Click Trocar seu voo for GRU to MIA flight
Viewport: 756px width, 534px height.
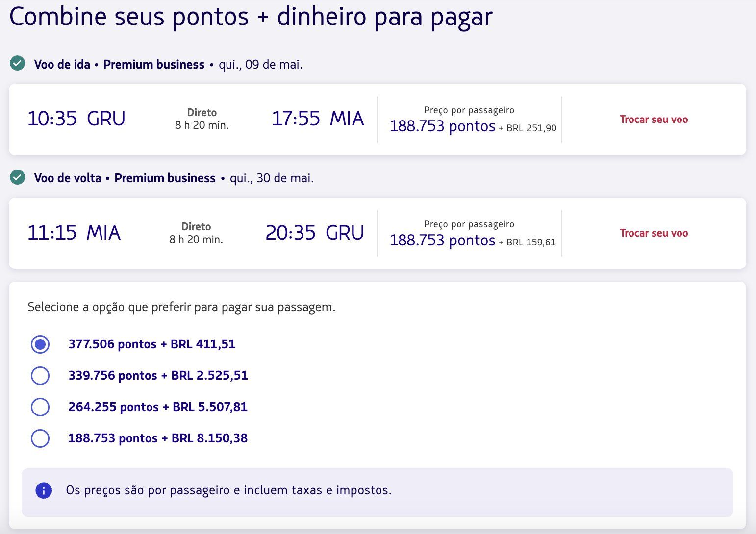pos(654,120)
